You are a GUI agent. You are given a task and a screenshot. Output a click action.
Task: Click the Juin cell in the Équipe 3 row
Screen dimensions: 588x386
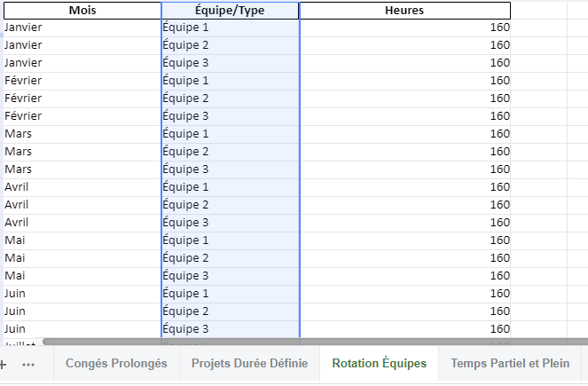(x=82, y=329)
